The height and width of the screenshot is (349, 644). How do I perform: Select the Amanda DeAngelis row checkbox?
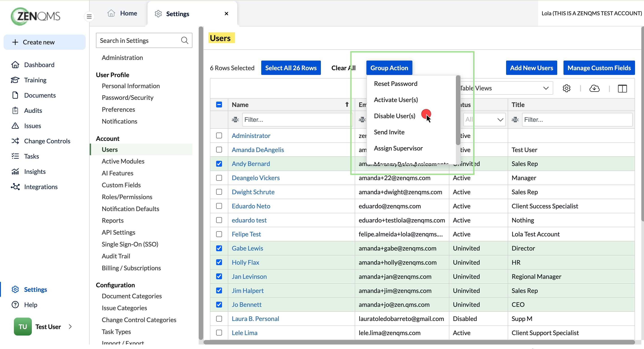219,150
